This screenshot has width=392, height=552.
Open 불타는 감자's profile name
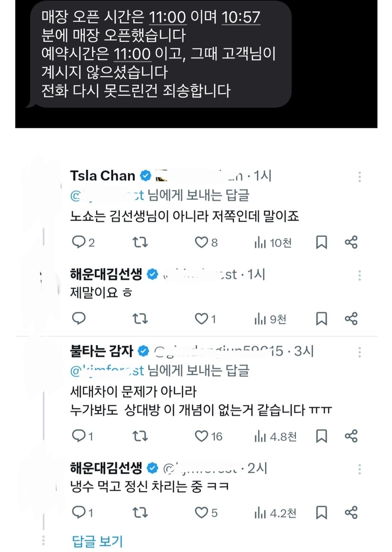click(102, 351)
